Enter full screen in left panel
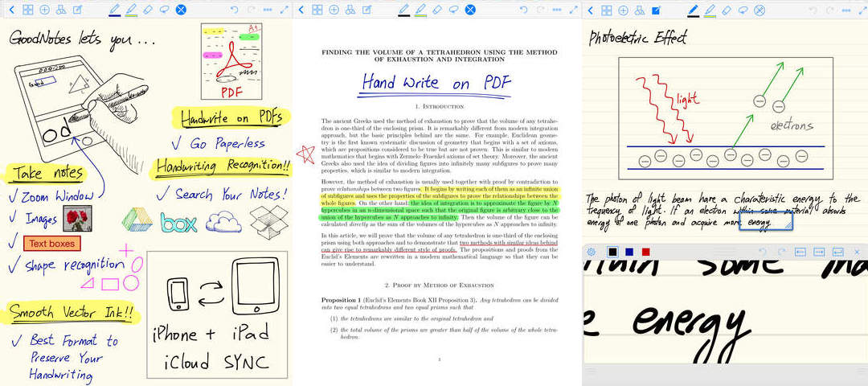 [x=285, y=10]
